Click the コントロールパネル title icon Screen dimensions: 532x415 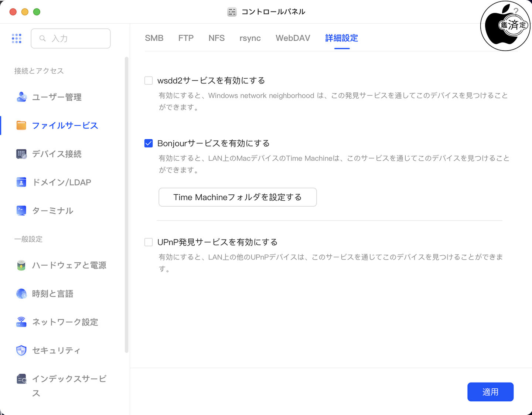point(232,12)
